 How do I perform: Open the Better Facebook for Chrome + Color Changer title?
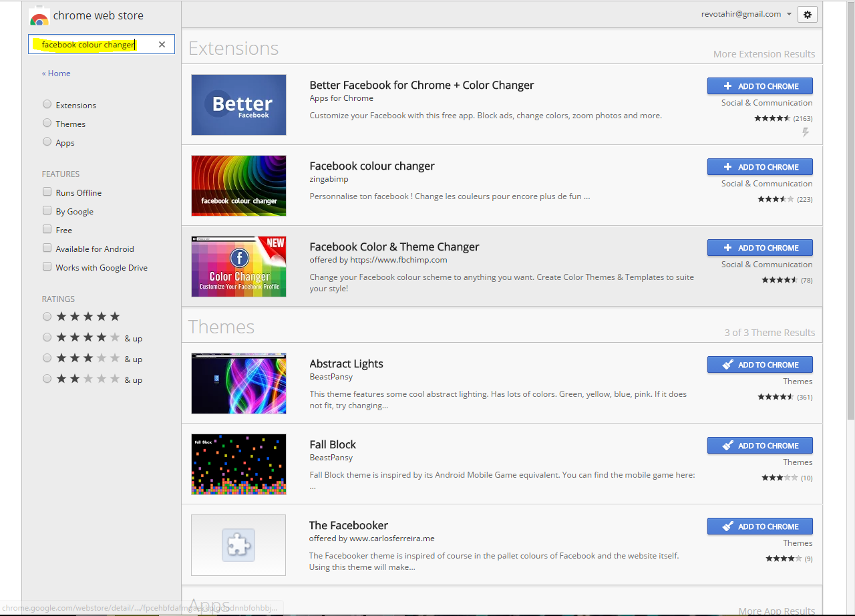[x=421, y=86]
